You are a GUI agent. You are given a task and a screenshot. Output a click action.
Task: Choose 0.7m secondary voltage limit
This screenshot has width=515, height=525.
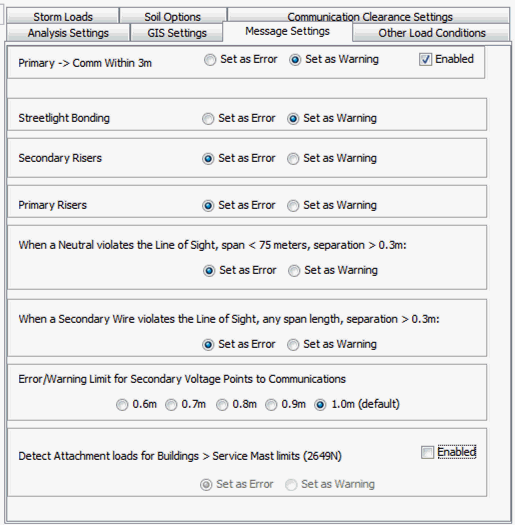171,405
